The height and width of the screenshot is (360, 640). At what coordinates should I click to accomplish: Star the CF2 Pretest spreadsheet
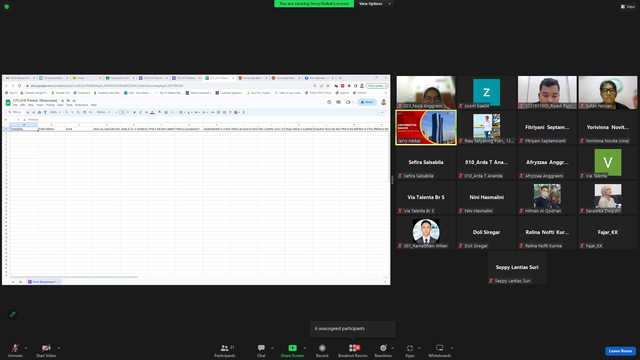(x=62, y=100)
